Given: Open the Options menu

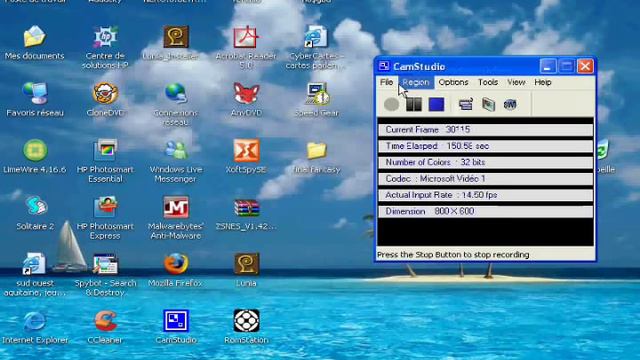Looking at the screenshot, I should pos(453,82).
